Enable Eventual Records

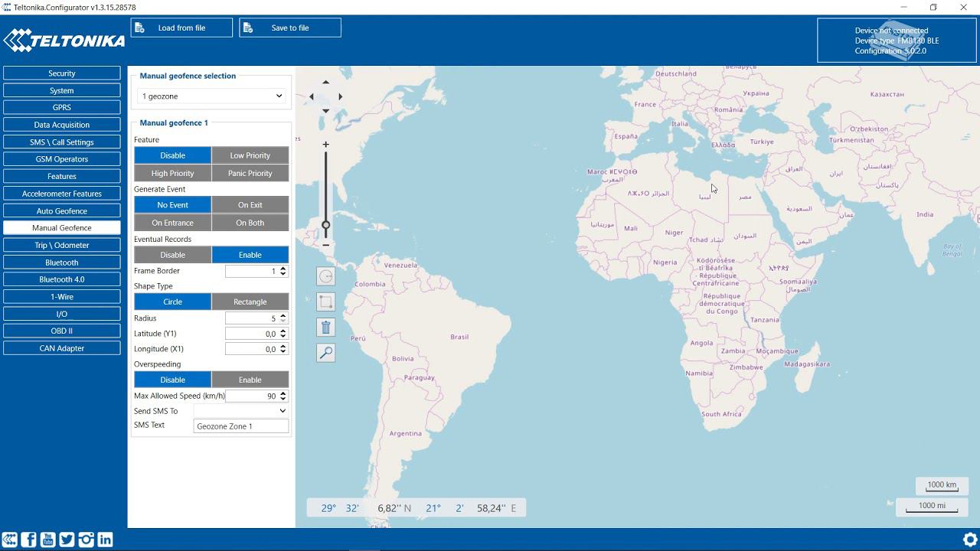(x=250, y=255)
